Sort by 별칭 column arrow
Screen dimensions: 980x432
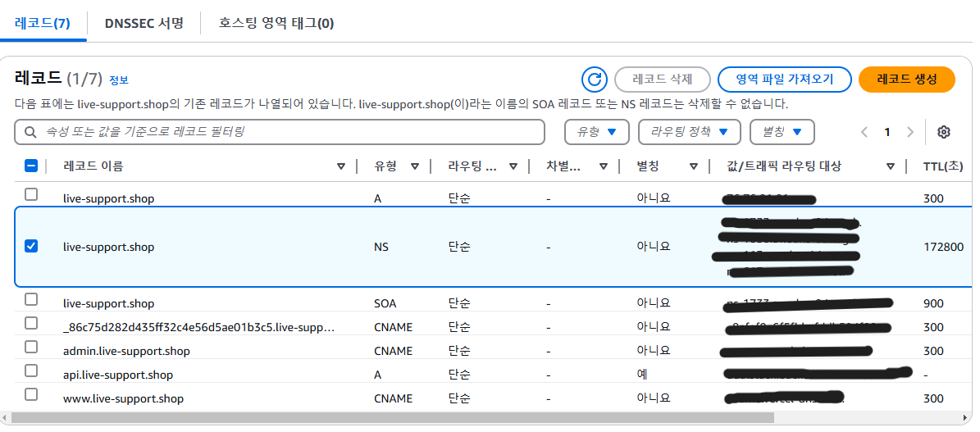point(693,166)
